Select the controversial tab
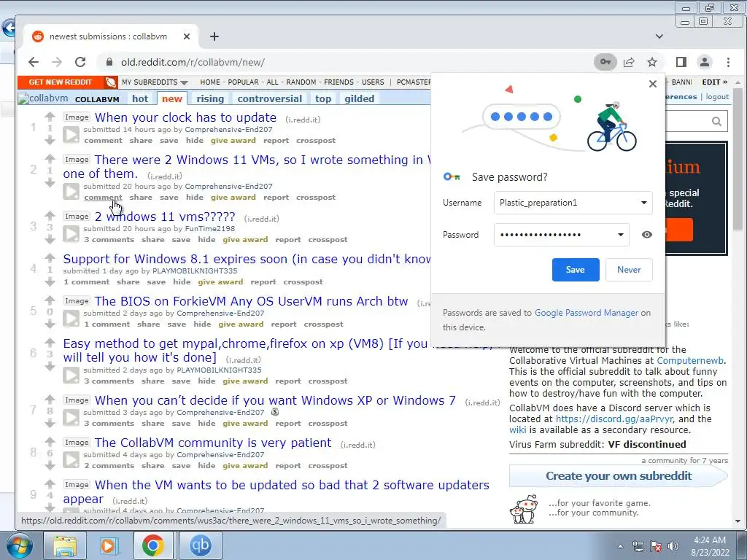Screen dimensions: 747x560 270,98
